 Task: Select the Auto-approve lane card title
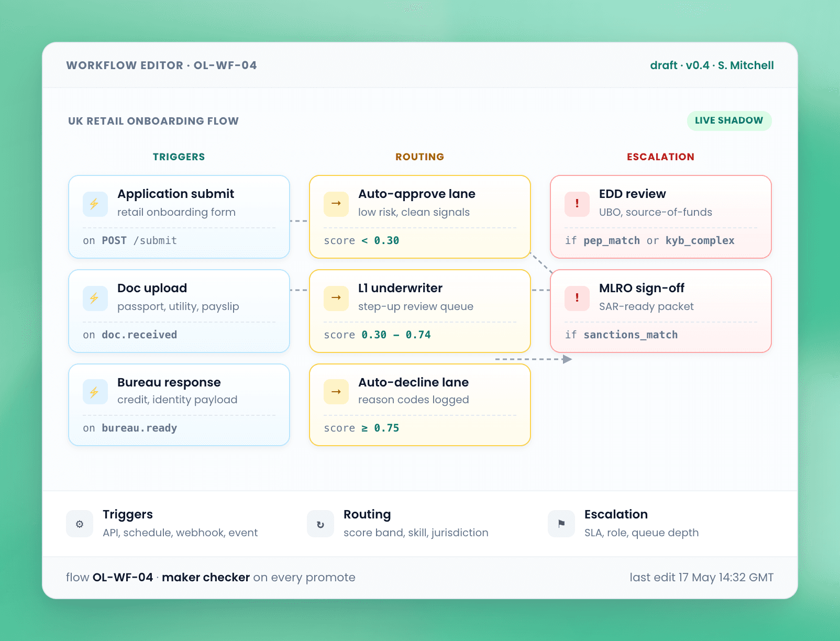pos(417,194)
